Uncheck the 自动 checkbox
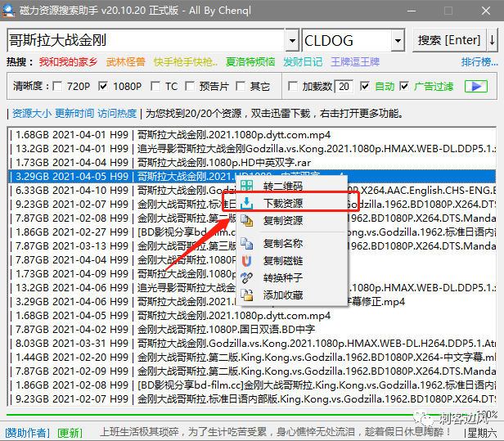The image size is (504, 441). click(x=365, y=86)
